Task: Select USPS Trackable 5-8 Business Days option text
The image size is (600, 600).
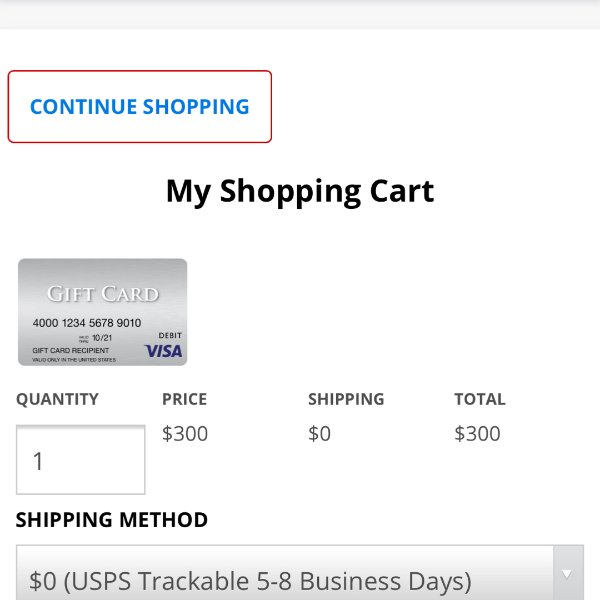Action: point(250,581)
